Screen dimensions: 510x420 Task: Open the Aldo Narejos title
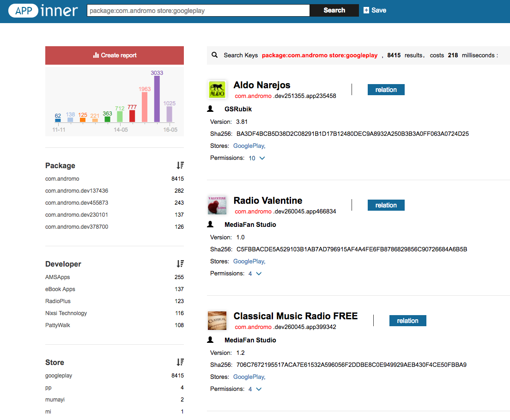[x=262, y=85]
